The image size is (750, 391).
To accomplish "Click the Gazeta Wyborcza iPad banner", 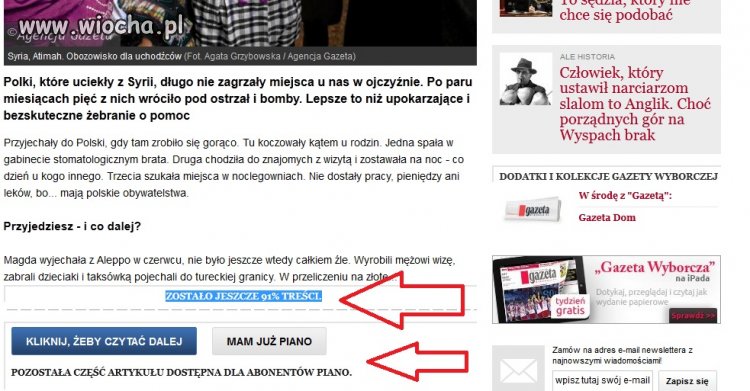I will click(606, 289).
